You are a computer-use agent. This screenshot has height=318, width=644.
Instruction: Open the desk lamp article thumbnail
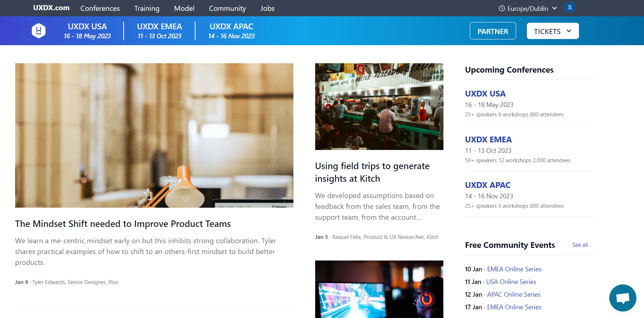154,136
